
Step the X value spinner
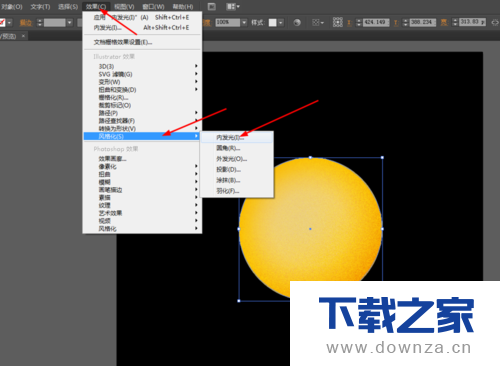click(359, 23)
